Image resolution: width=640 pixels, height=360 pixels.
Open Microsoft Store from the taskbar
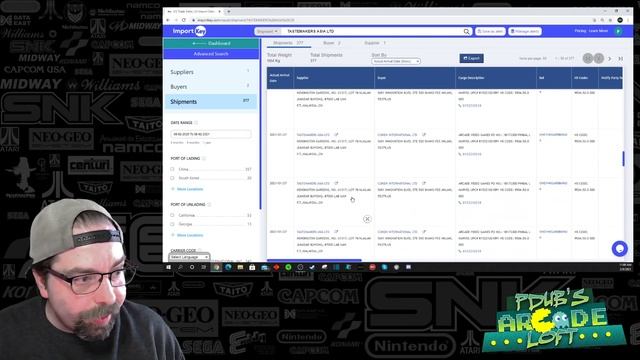(252, 267)
